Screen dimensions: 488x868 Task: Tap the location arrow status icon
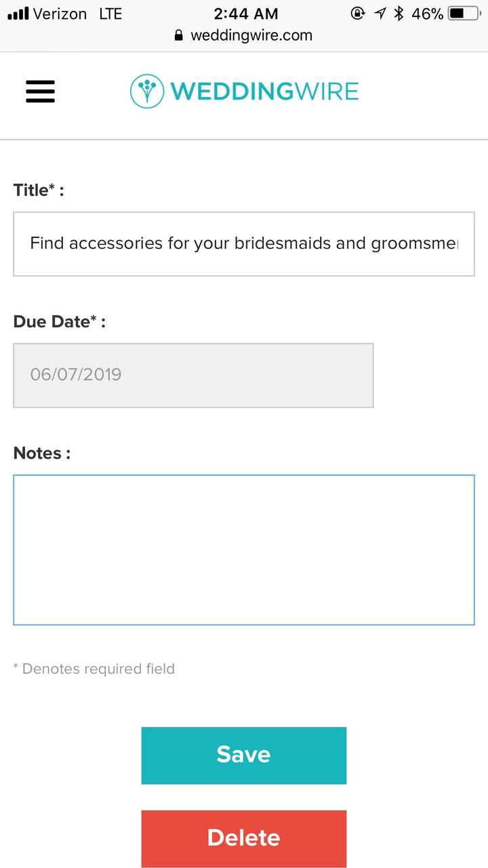pos(381,14)
